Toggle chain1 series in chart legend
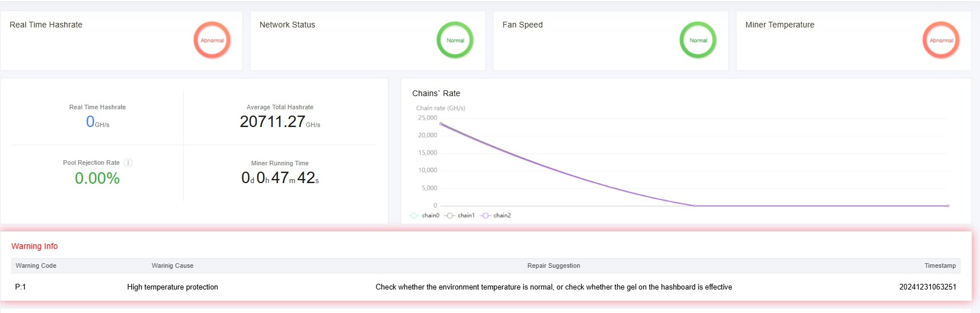980x313 pixels. coord(461,216)
